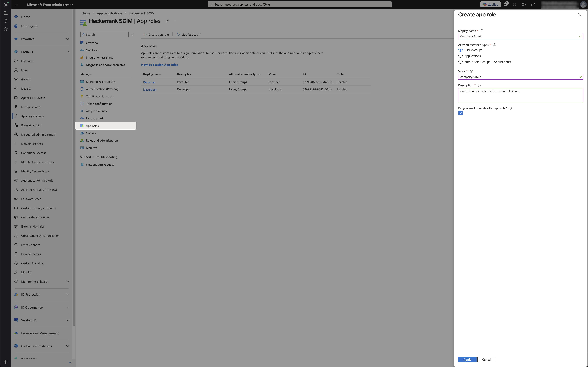This screenshot has width=588, height=367.
Task: Pin the Hackerrank SCIM App roles page
Action: (167, 21)
